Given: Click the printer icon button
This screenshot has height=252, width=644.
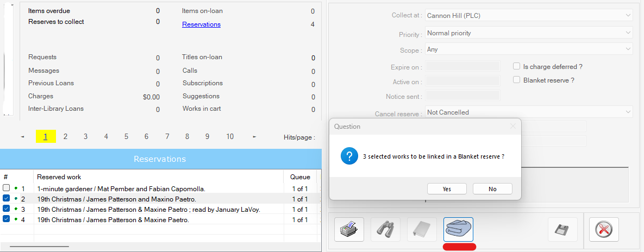Looking at the screenshot, I should (x=348, y=230).
